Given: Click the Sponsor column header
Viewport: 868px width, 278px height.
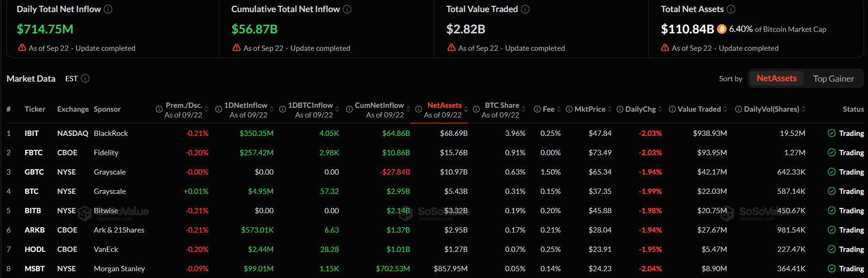Looking at the screenshot, I should [107, 109].
